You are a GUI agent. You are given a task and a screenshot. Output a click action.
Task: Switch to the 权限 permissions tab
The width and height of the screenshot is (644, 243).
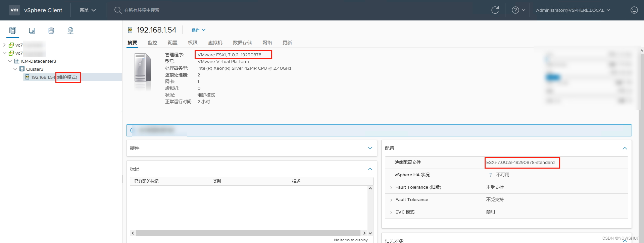(193, 43)
